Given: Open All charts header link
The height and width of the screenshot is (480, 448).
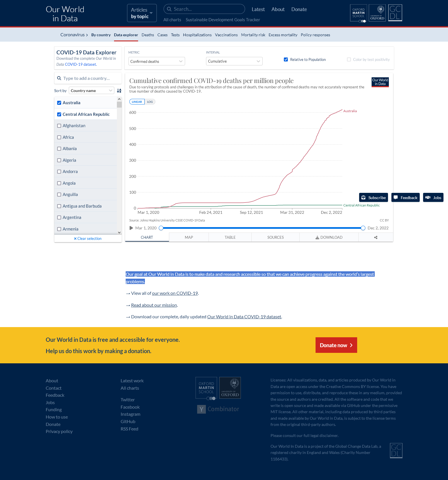Looking at the screenshot, I should click(x=172, y=20).
